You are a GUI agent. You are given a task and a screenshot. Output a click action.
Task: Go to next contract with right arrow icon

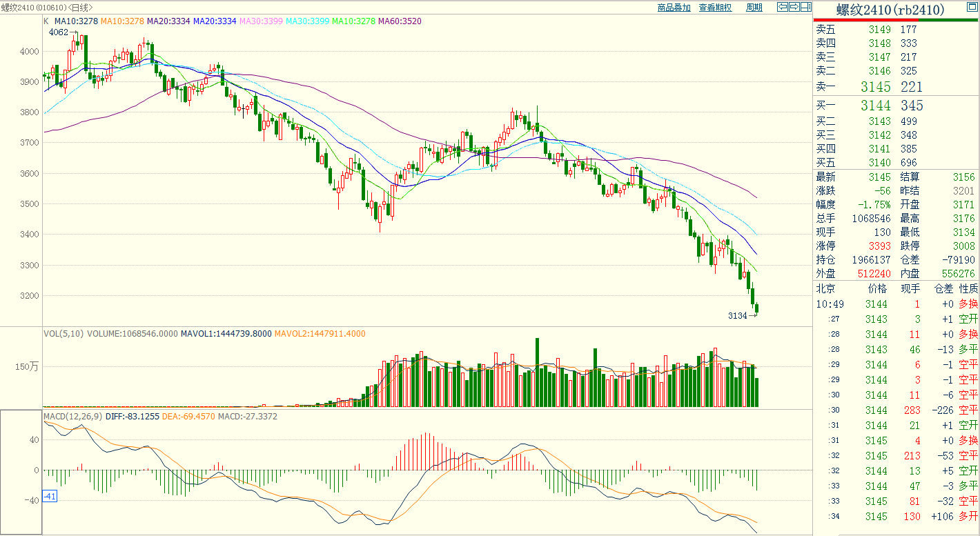tap(794, 7)
